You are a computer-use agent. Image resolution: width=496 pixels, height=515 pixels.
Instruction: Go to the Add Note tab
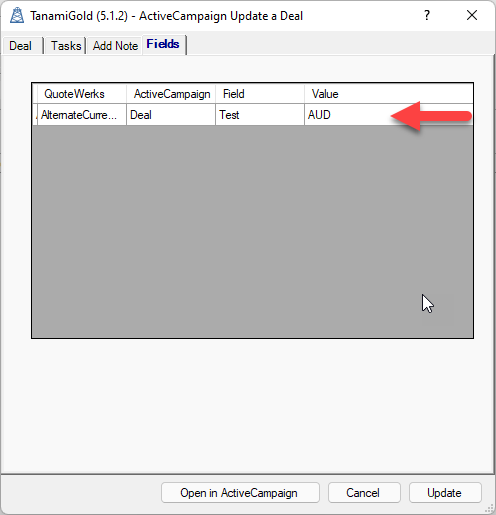(x=115, y=46)
